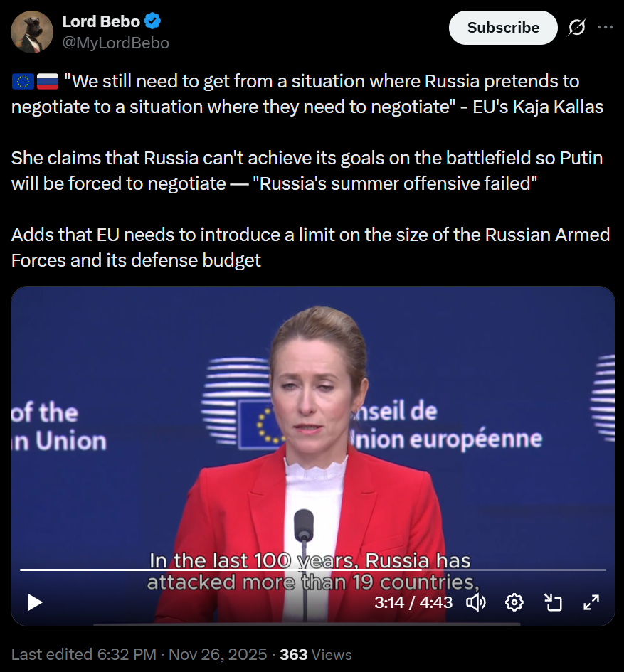
Task: Seek on the video progress bar
Action: [312, 570]
